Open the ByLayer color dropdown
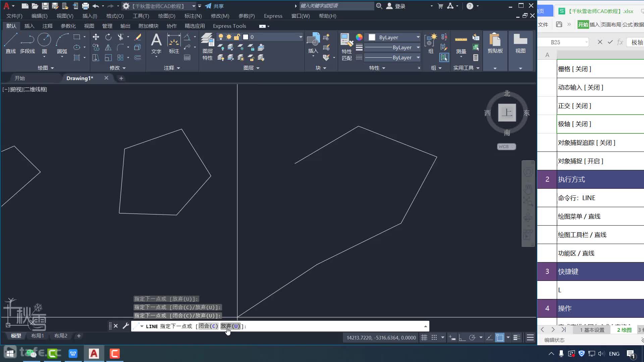 (418, 37)
